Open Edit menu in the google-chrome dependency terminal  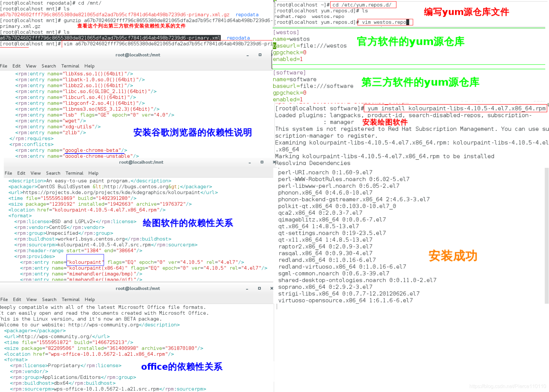pos(17,66)
